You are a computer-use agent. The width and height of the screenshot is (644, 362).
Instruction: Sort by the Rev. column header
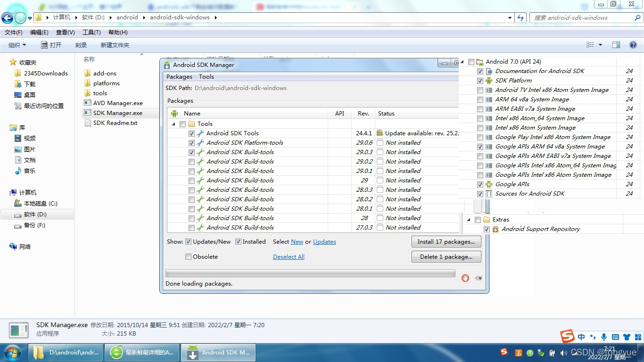363,113
